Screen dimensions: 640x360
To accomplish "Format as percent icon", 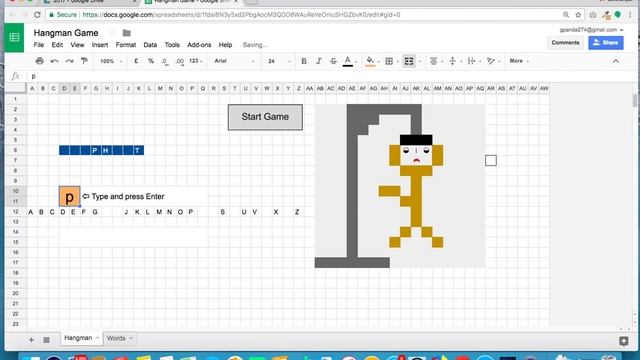I will click(151, 61).
